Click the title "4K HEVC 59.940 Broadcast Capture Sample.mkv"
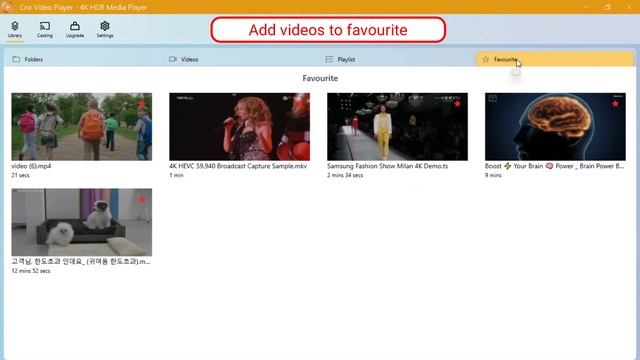Image resolution: width=640 pixels, height=360 pixels. (x=238, y=166)
